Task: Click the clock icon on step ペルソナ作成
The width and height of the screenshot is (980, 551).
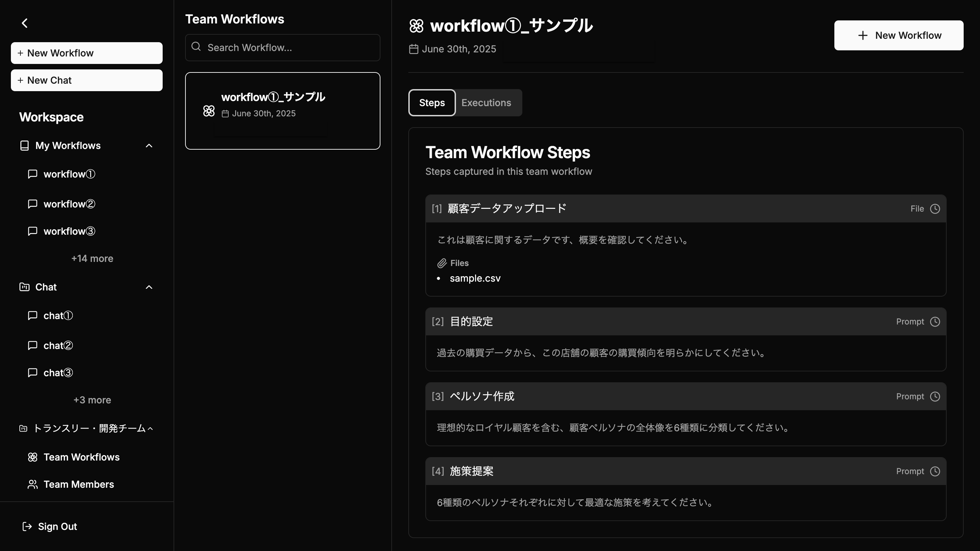Action: (x=935, y=397)
